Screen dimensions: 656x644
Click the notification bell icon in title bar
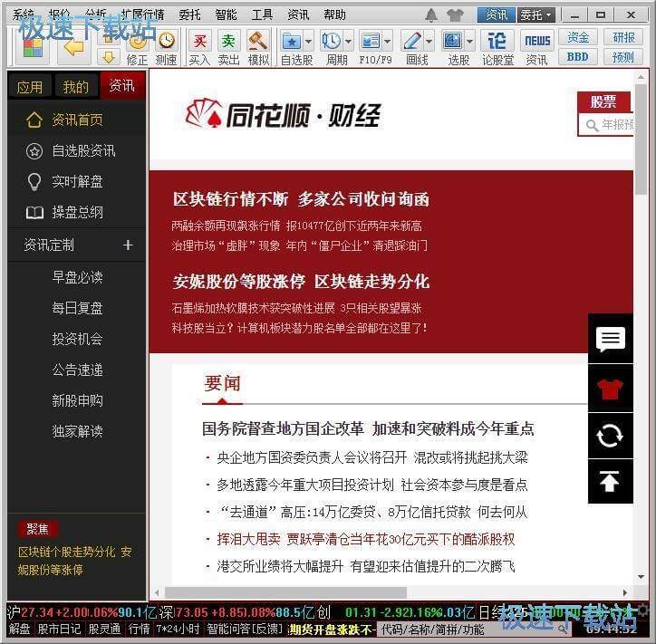point(431,15)
